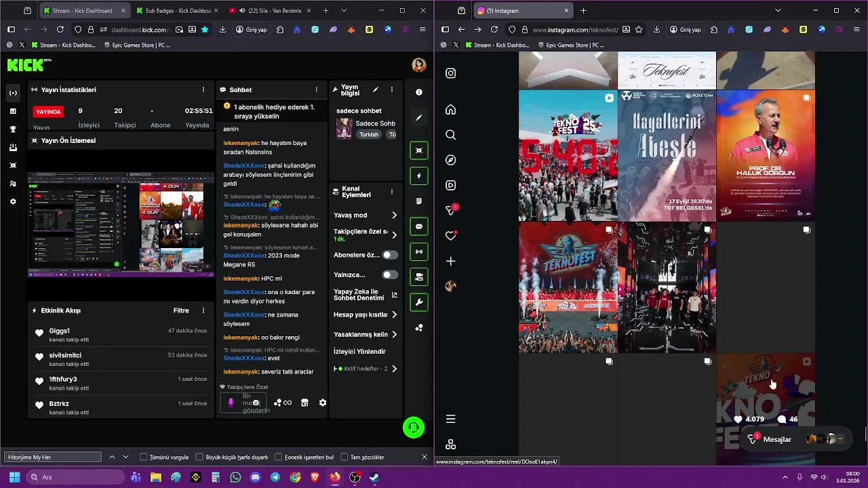
Task: Click find bar text field
Action: [x=53, y=457]
